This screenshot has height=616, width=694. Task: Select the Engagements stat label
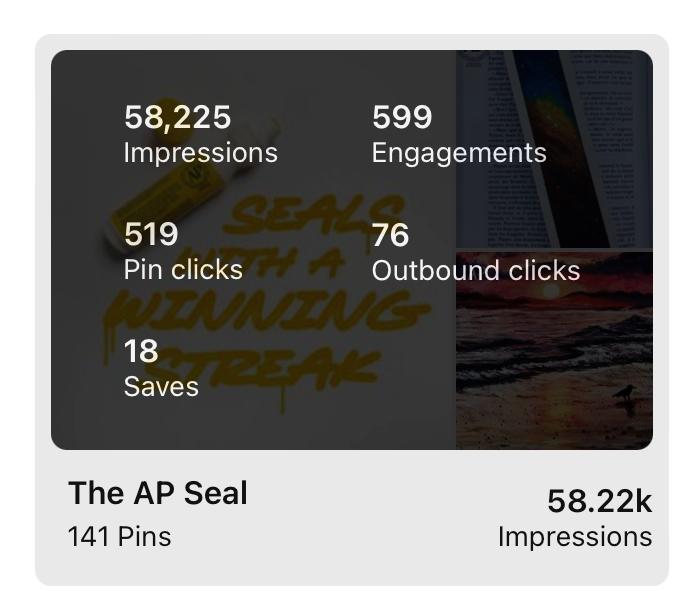click(x=459, y=153)
